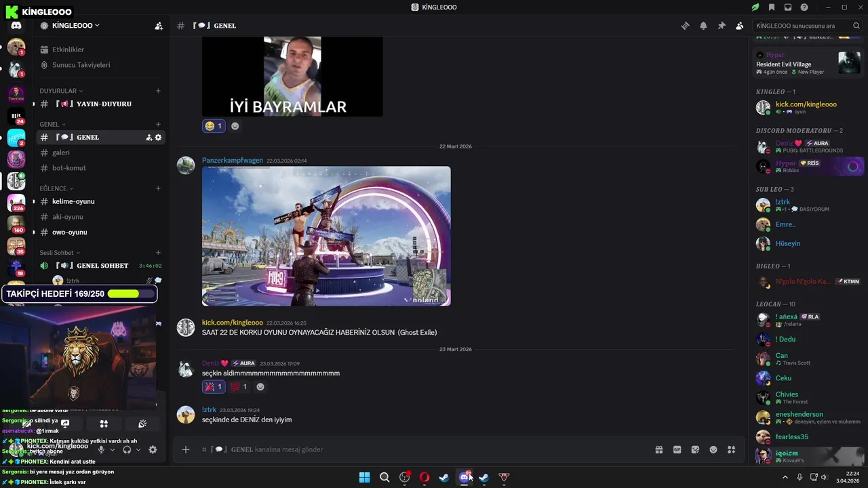Collapse the EĞLENCE category

[x=56, y=188]
